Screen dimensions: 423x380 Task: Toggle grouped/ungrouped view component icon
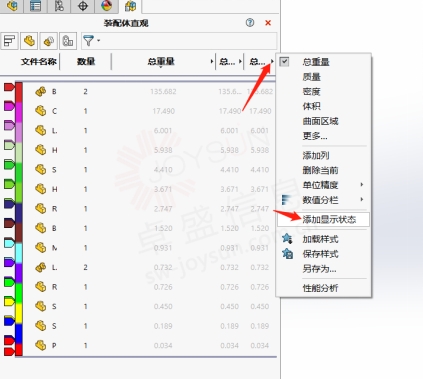(49, 41)
